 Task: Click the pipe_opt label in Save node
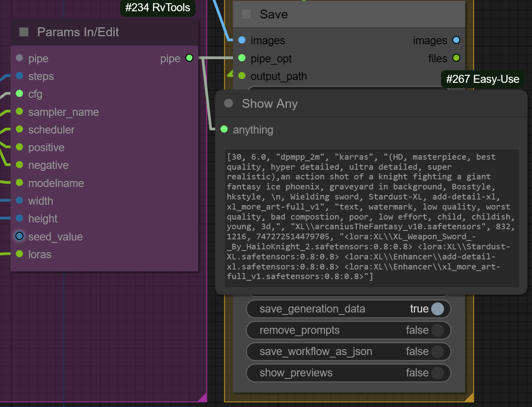coord(271,59)
